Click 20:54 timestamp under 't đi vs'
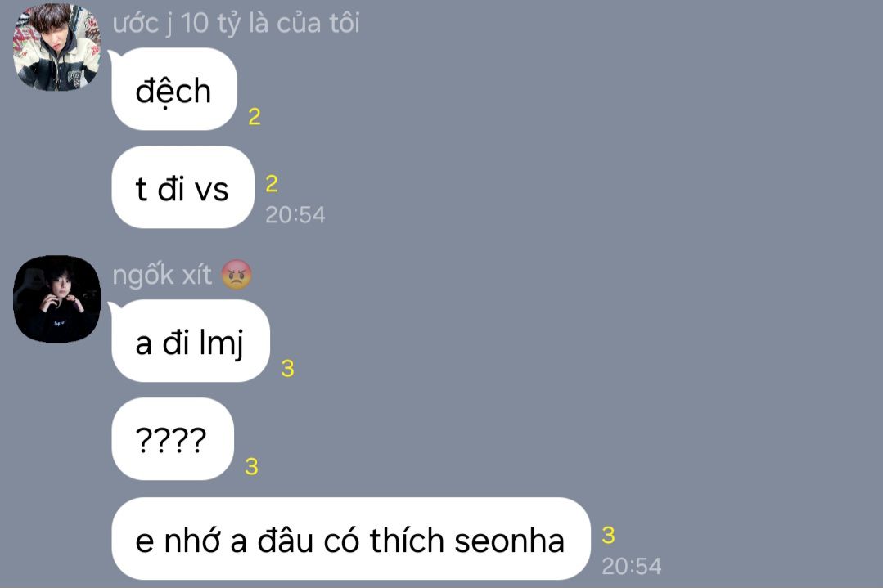The width and height of the screenshot is (883, 588). (x=295, y=214)
